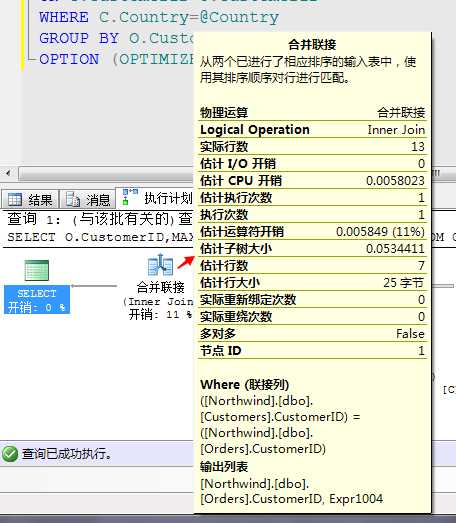Click the 物理运算 row in the tooltip

coord(312,113)
